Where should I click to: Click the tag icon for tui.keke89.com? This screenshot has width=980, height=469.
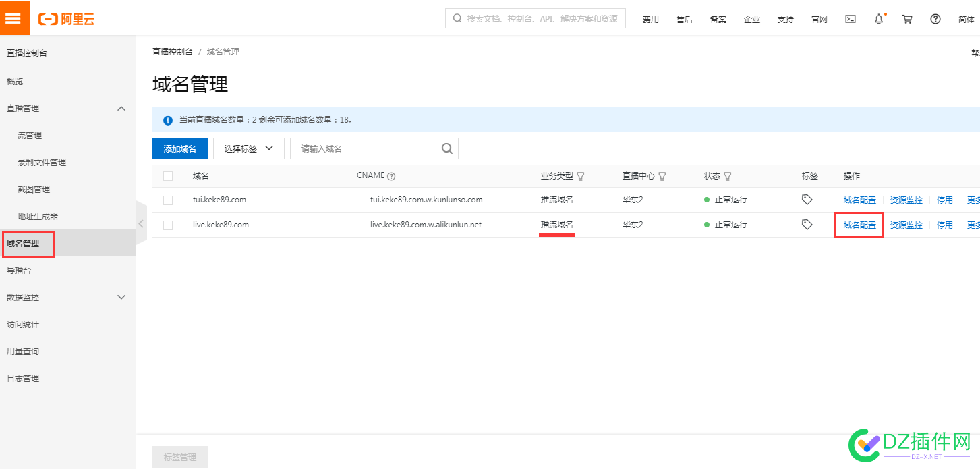tap(807, 200)
